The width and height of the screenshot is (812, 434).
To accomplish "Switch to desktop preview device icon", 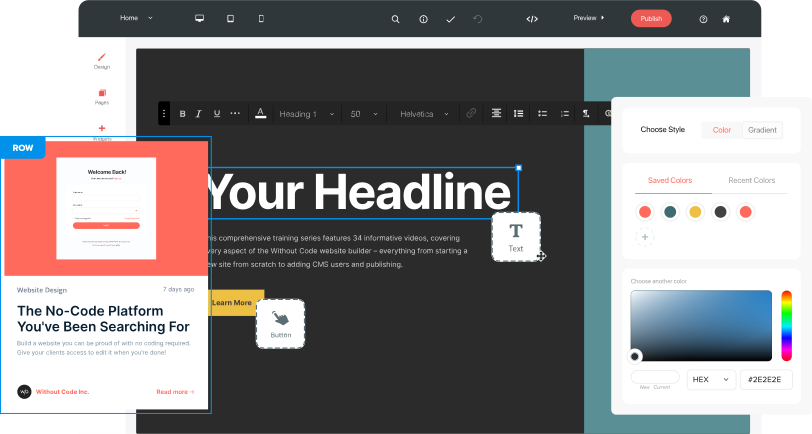I will pos(199,18).
